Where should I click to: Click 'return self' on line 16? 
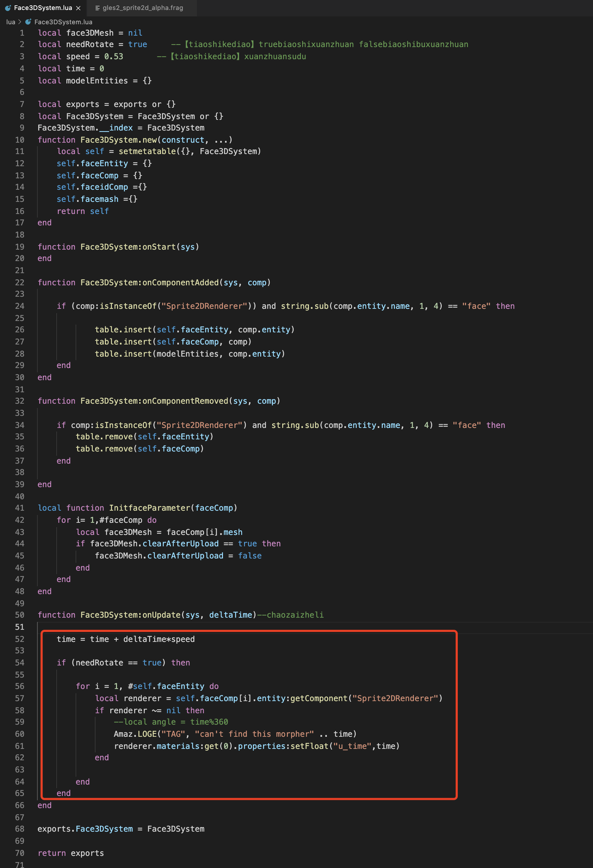coord(82,211)
